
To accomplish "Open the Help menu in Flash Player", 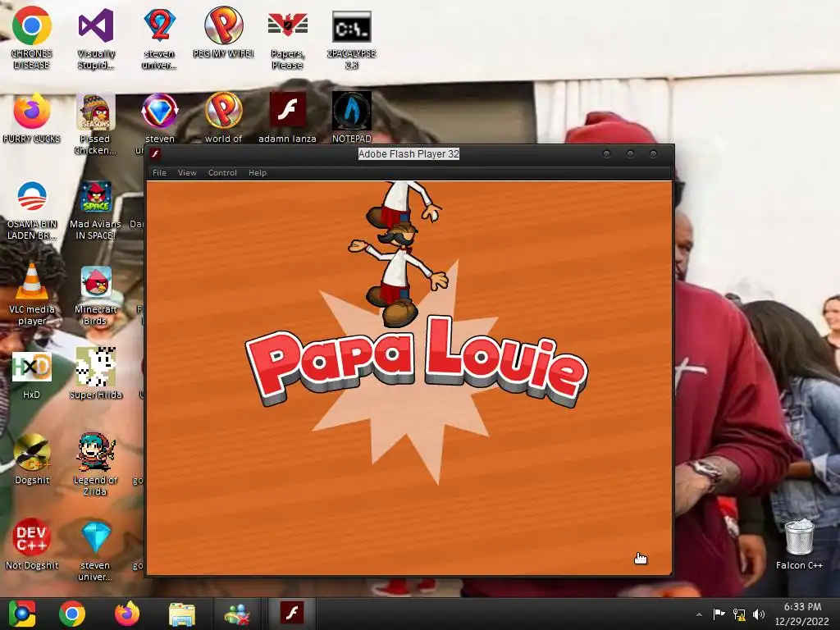I will pos(257,172).
